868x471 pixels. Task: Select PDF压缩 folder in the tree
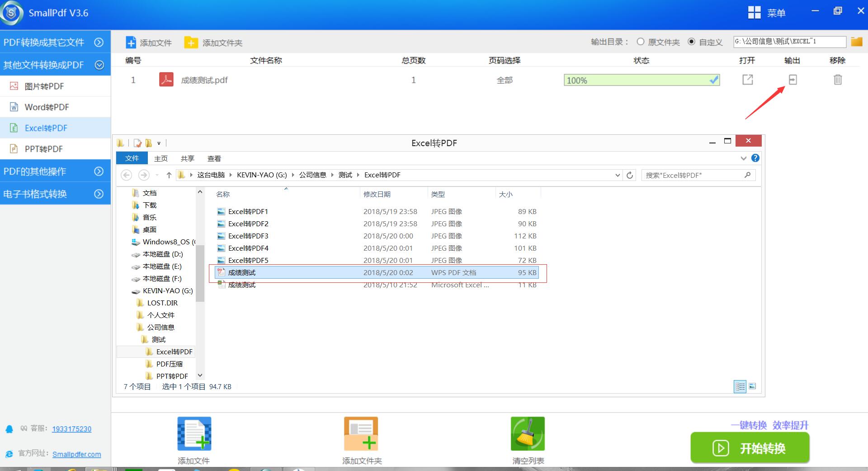coord(170,364)
